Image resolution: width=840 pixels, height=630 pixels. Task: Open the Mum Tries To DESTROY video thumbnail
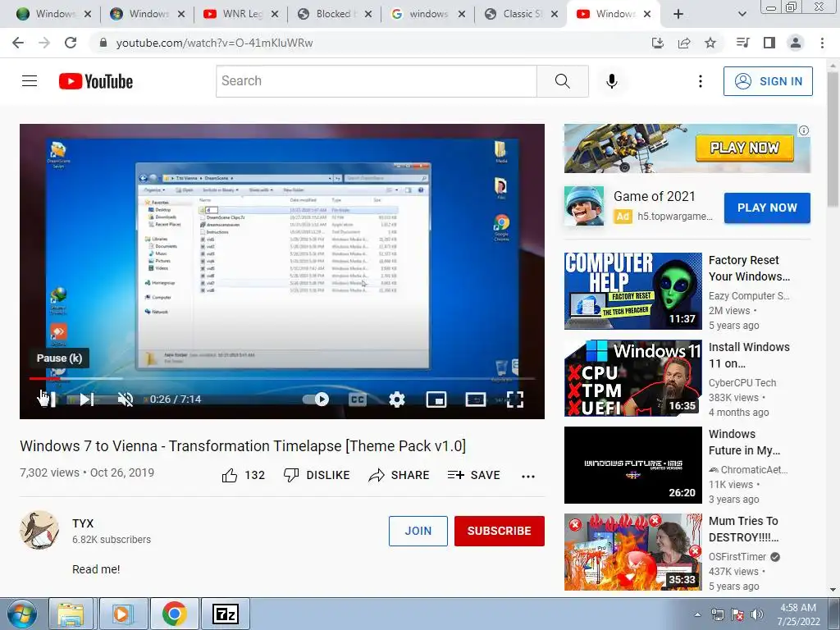click(x=633, y=552)
